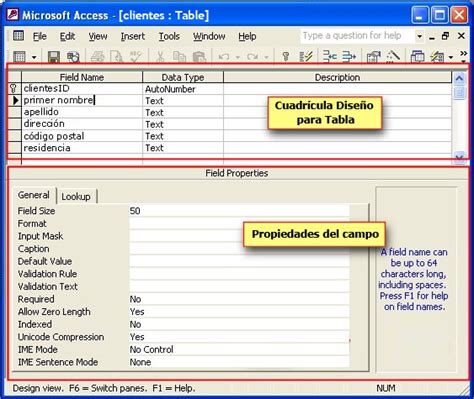Screen dimensions: 474x399
Task: Click the Delete Rows toolbar icon
Action: (x=349, y=57)
